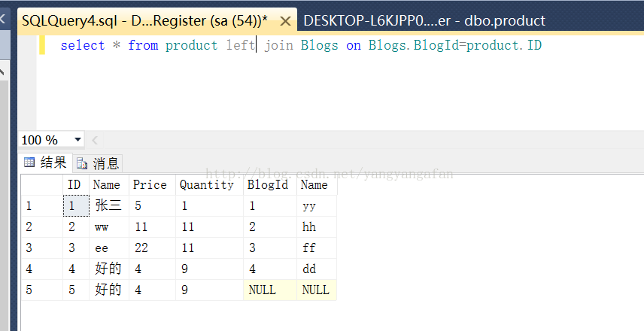
Task: Click the BlogId column header
Action: click(270, 185)
